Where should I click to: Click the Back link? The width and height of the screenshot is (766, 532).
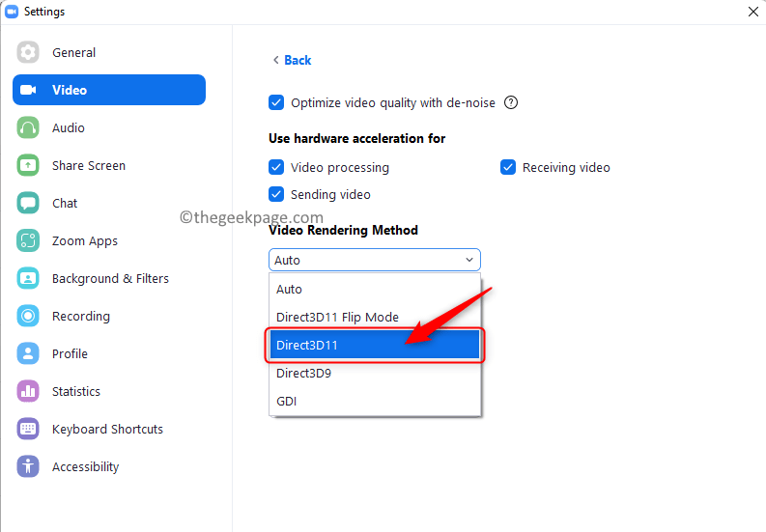point(298,60)
